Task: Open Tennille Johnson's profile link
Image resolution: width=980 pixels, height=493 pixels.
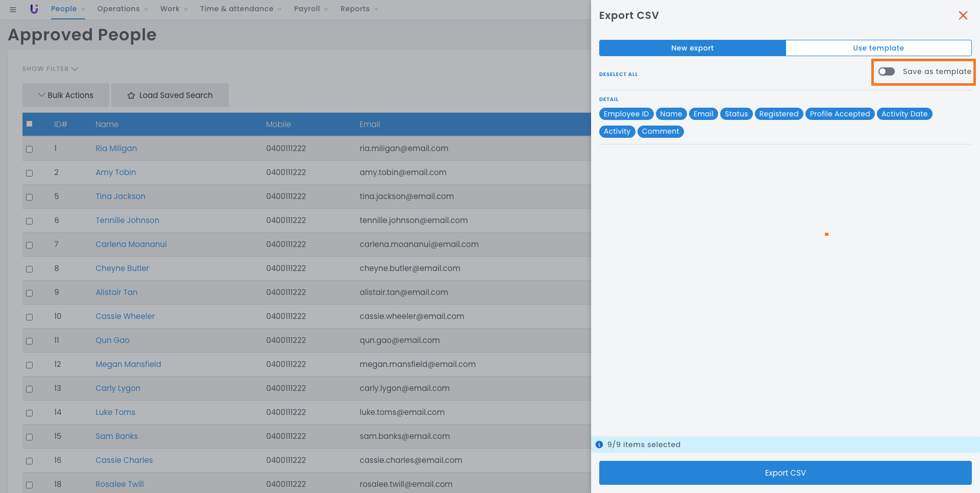Action: [x=127, y=220]
